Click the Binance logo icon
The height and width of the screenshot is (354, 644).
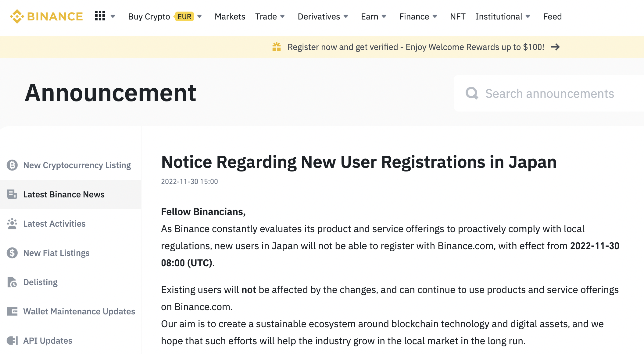tap(17, 16)
